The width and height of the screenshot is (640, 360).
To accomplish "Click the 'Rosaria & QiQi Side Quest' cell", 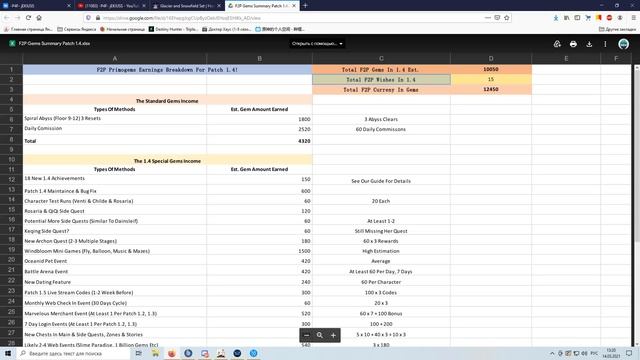I will (x=115, y=211).
